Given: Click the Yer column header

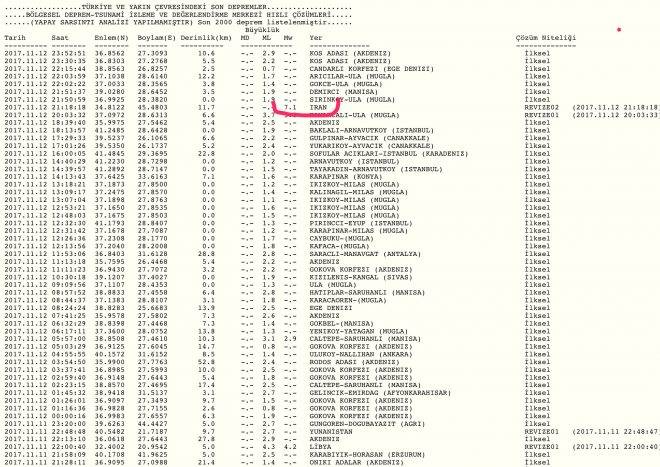Looking at the screenshot, I should [x=317, y=35].
